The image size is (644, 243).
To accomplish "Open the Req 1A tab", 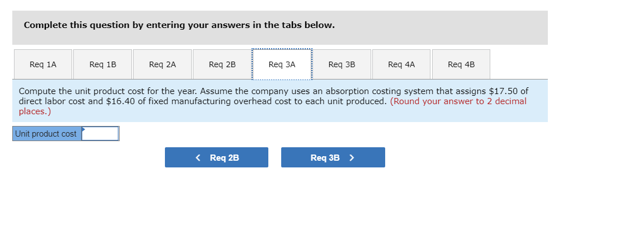I will 43,64.
